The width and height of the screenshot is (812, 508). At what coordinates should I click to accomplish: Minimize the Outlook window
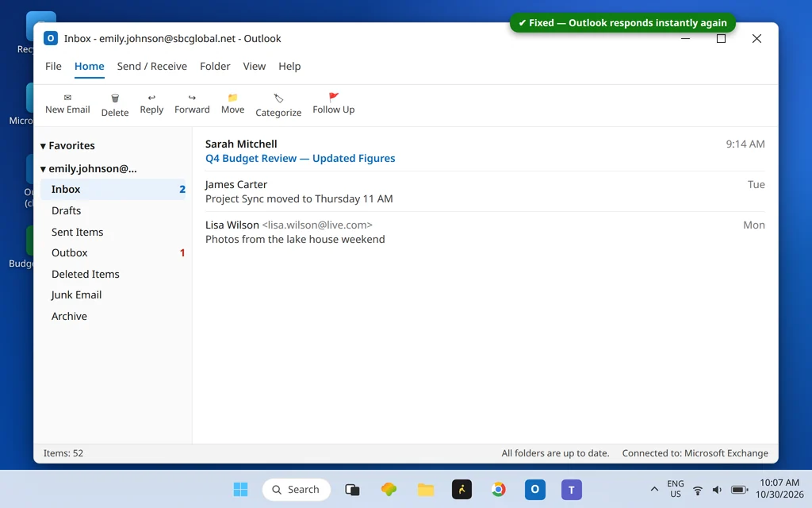click(x=685, y=38)
